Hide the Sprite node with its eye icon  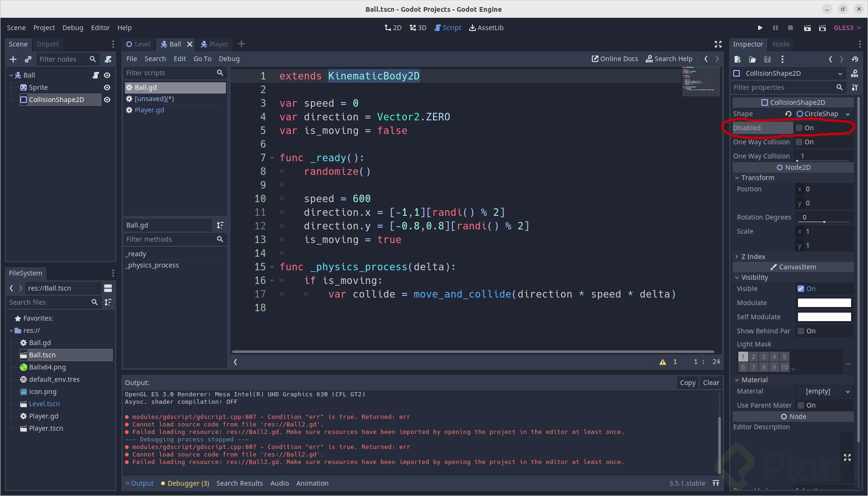(107, 87)
